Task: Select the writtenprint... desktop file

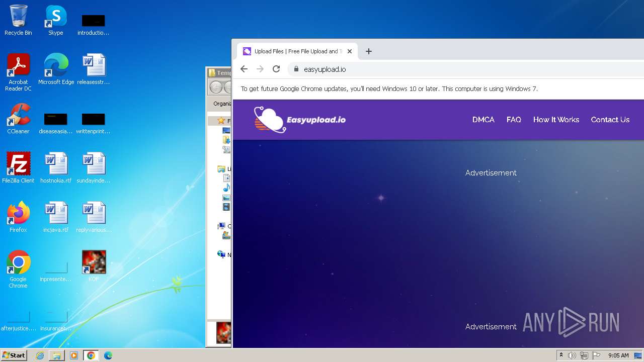Action: (94, 123)
